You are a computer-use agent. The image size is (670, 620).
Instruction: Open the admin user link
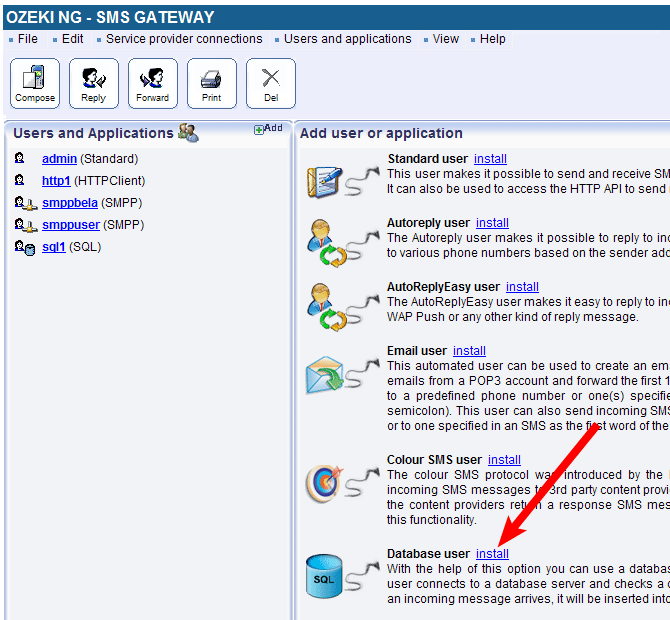coord(59,159)
